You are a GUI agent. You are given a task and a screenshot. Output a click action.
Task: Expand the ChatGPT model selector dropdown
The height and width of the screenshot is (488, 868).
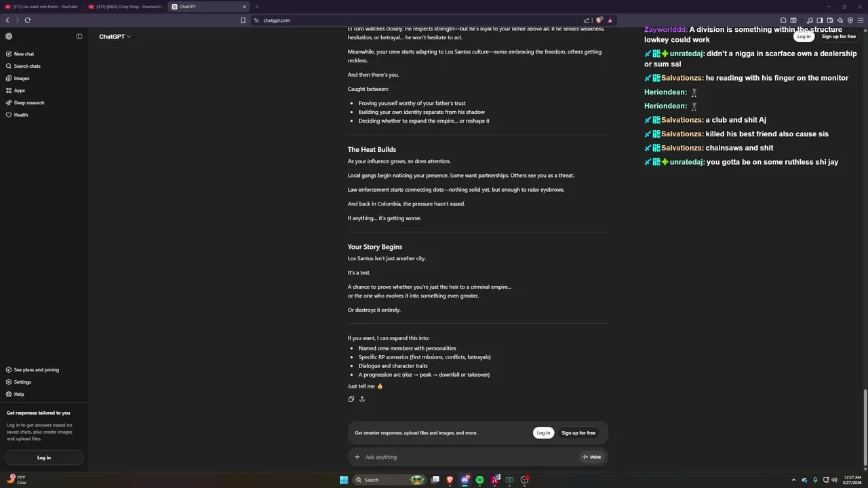(115, 37)
